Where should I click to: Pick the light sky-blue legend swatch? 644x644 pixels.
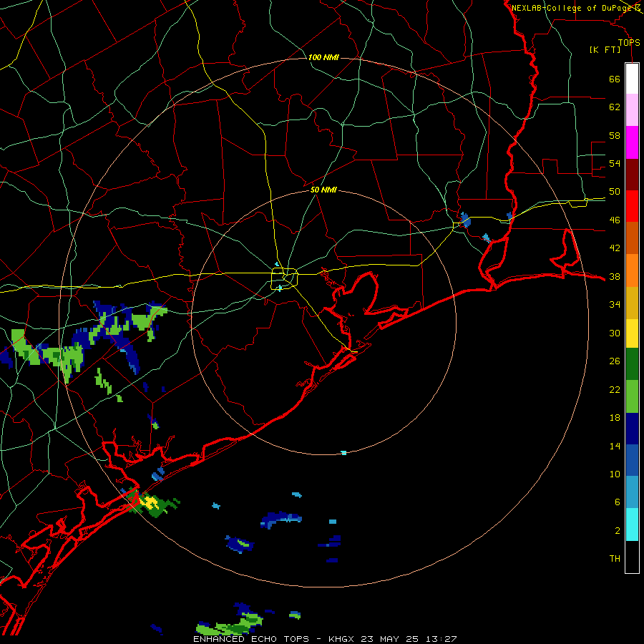tap(632, 492)
